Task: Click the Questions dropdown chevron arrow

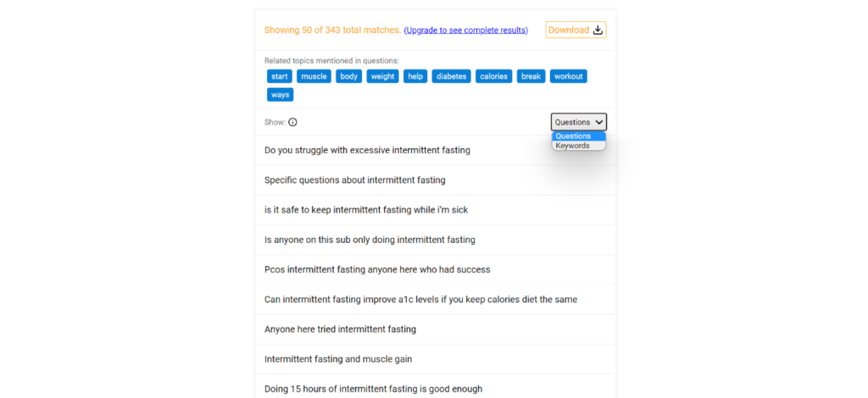Action: tap(599, 122)
